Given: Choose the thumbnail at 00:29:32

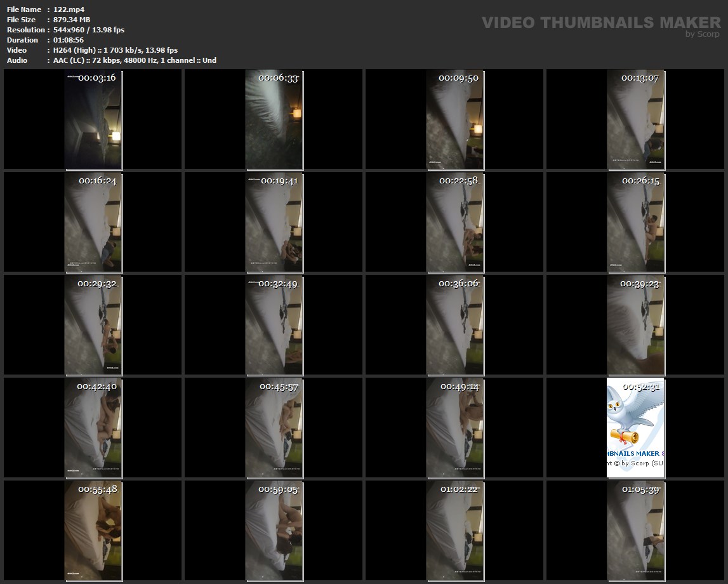Looking at the screenshot, I should coord(93,326).
